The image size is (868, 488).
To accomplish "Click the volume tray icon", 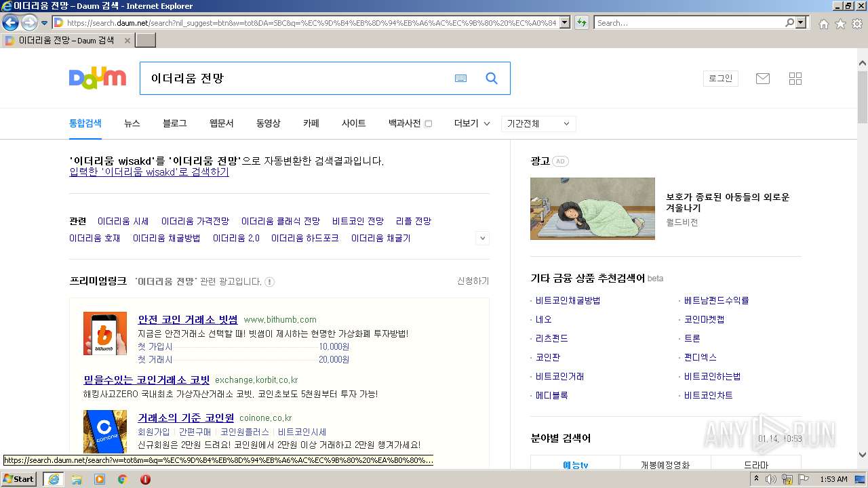I will click(771, 479).
